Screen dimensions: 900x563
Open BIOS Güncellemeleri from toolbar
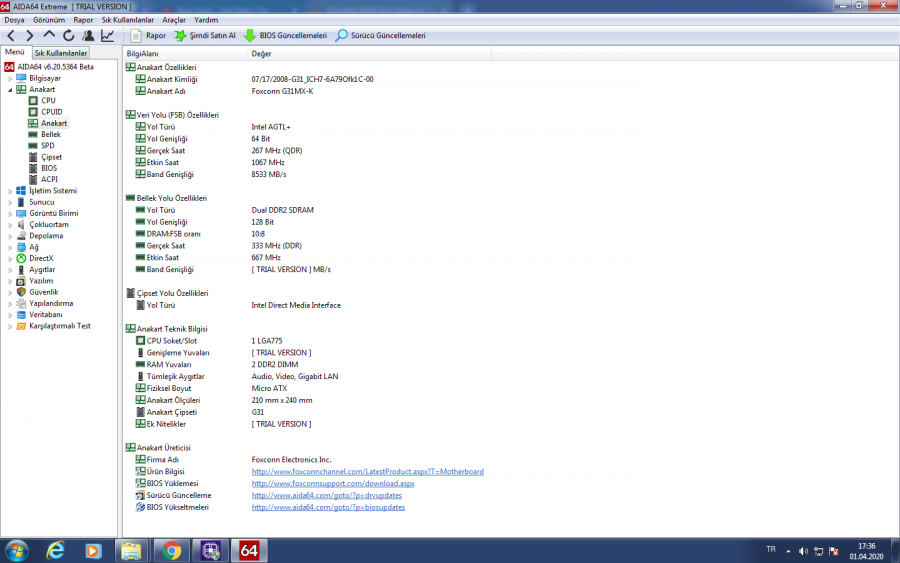(285, 36)
